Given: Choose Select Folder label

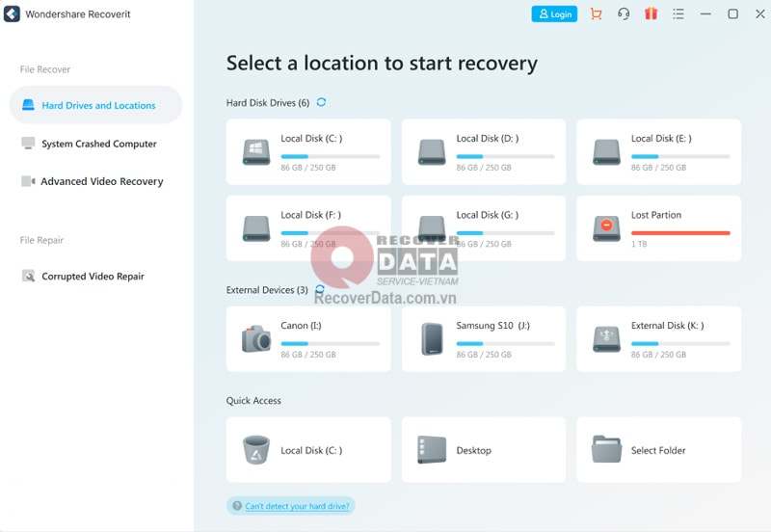Looking at the screenshot, I should pyautogui.click(x=658, y=450).
